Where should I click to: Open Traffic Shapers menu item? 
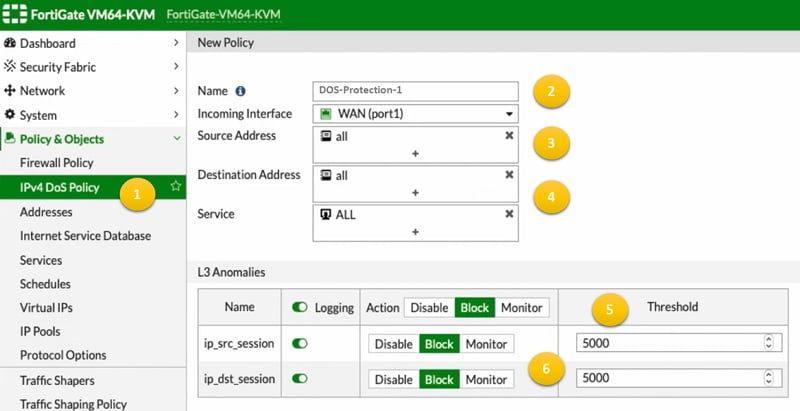point(57,380)
